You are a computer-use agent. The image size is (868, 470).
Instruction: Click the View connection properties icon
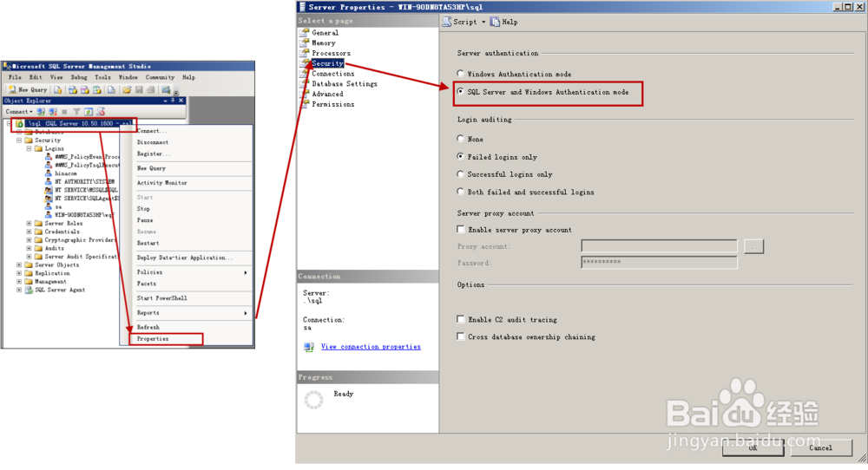point(309,347)
